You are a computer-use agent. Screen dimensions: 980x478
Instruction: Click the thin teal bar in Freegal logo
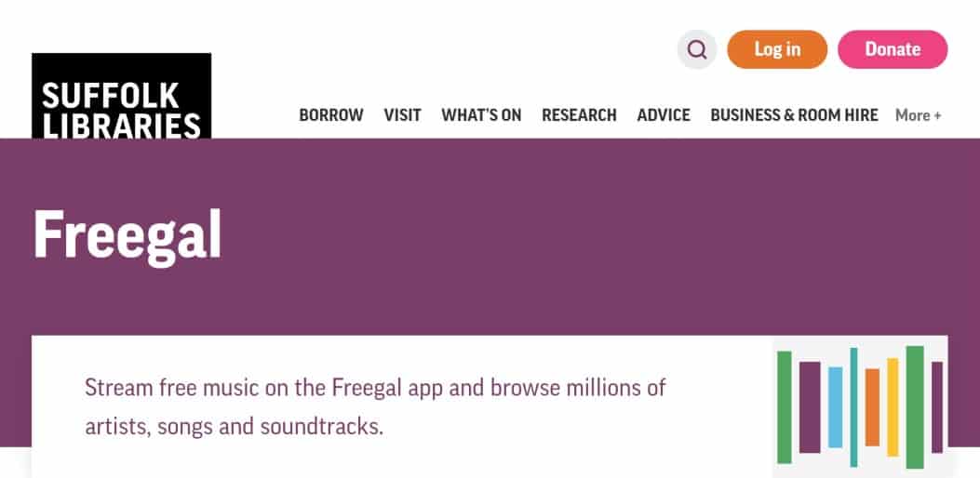(853, 406)
